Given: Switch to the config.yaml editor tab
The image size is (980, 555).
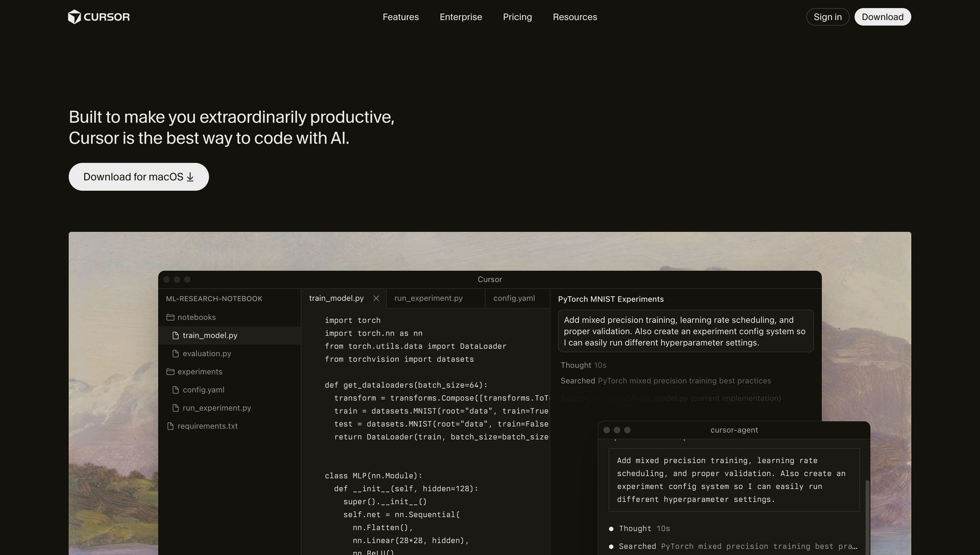Looking at the screenshot, I should (514, 298).
